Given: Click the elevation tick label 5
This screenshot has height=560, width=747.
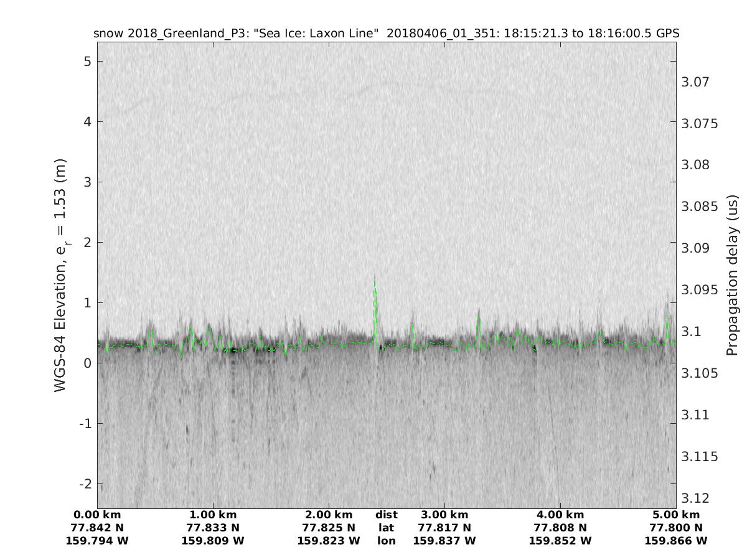Looking at the screenshot, I should click(88, 61).
